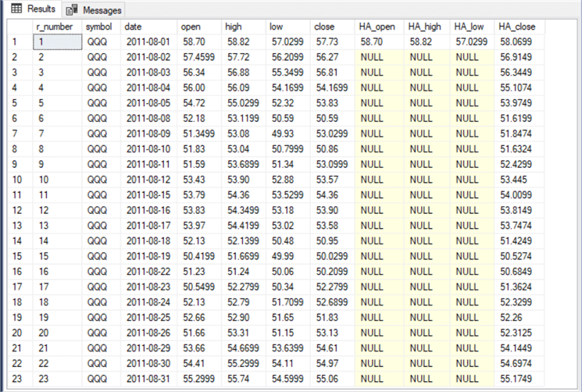Click open value 50.4199
582x392 pixels.
[x=199, y=256]
